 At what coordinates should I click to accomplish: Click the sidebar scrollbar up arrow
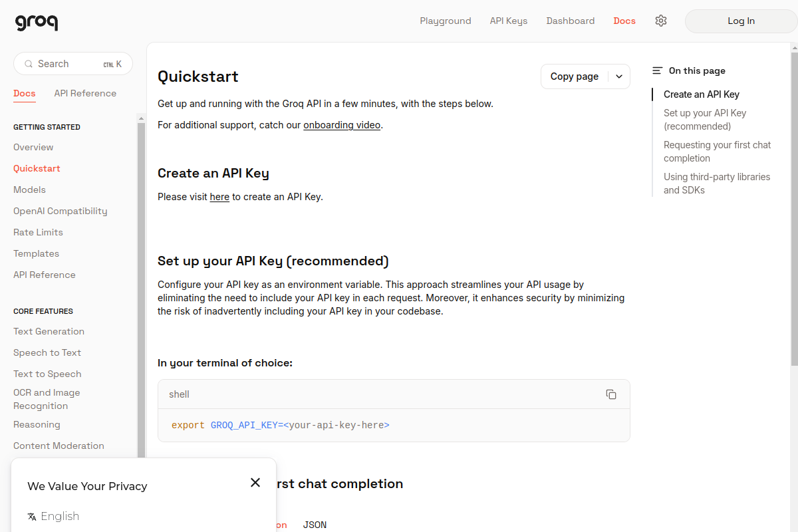[x=141, y=118]
